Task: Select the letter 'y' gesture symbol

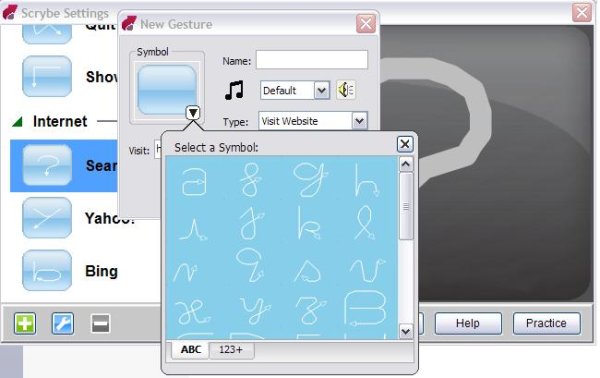Action: point(255,310)
